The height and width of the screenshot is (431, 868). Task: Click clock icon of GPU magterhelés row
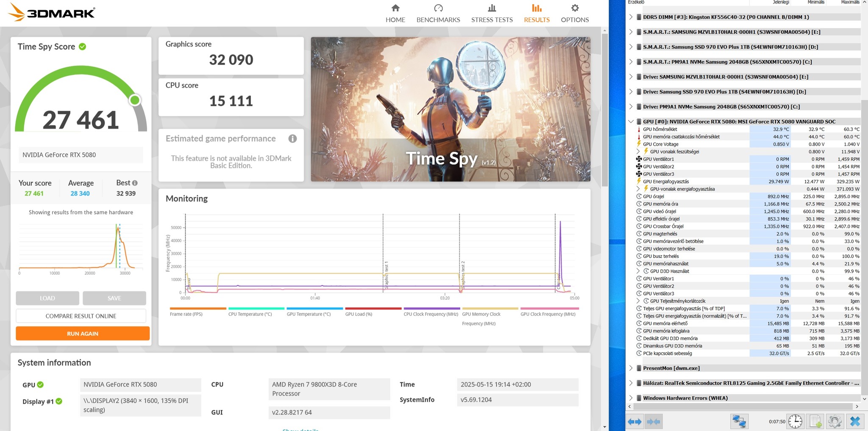click(x=639, y=234)
